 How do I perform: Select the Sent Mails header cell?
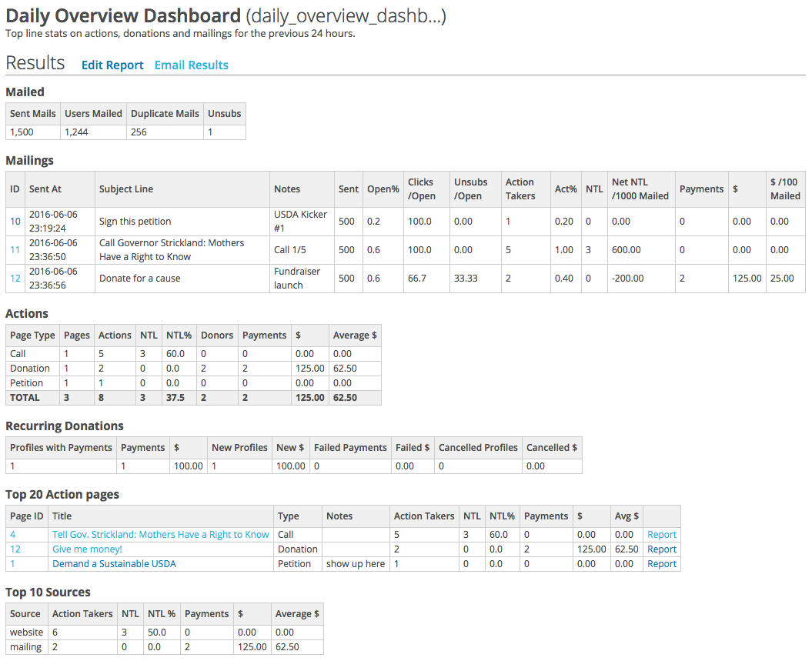(32, 113)
